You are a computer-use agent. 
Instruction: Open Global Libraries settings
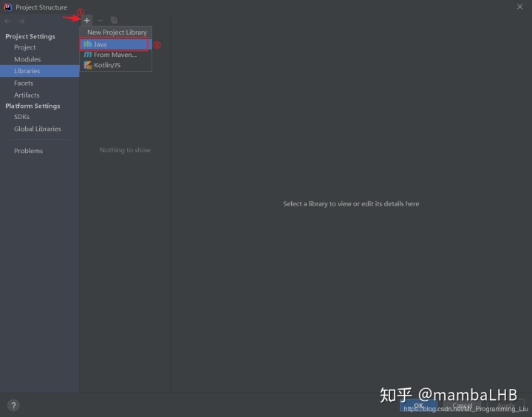pyautogui.click(x=39, y=129)
